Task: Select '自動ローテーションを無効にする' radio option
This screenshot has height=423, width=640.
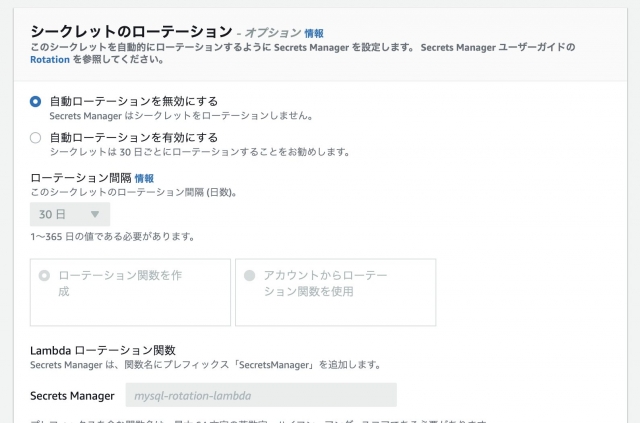Action: click(x=36, y=101)
